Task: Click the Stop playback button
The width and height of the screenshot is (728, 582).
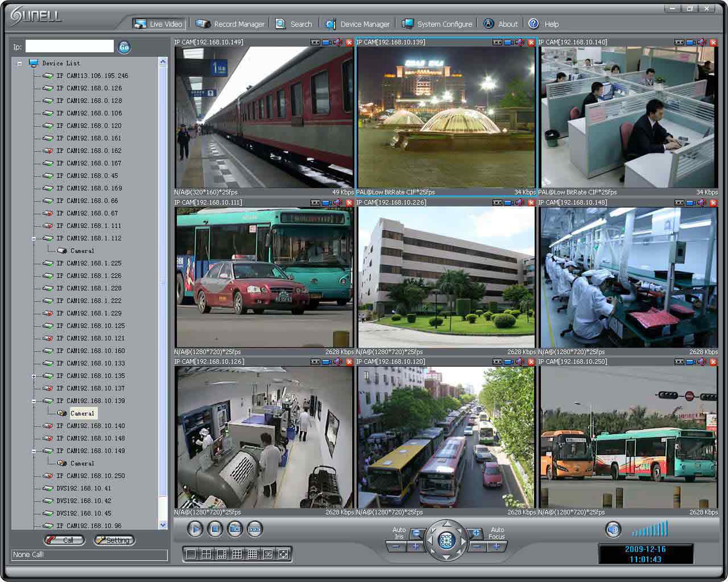Action: [215, 530]
